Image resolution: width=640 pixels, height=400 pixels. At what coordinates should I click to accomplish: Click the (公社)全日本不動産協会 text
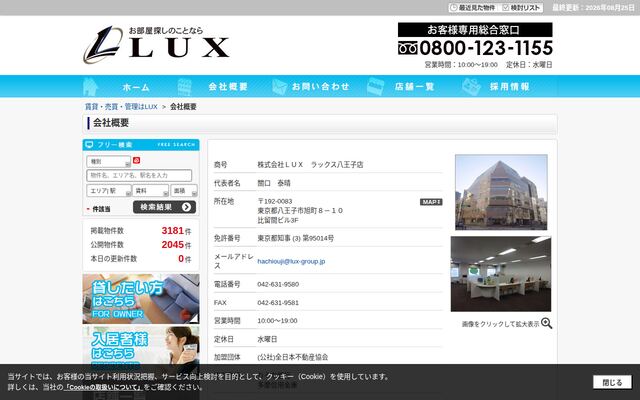pos(293,357)
